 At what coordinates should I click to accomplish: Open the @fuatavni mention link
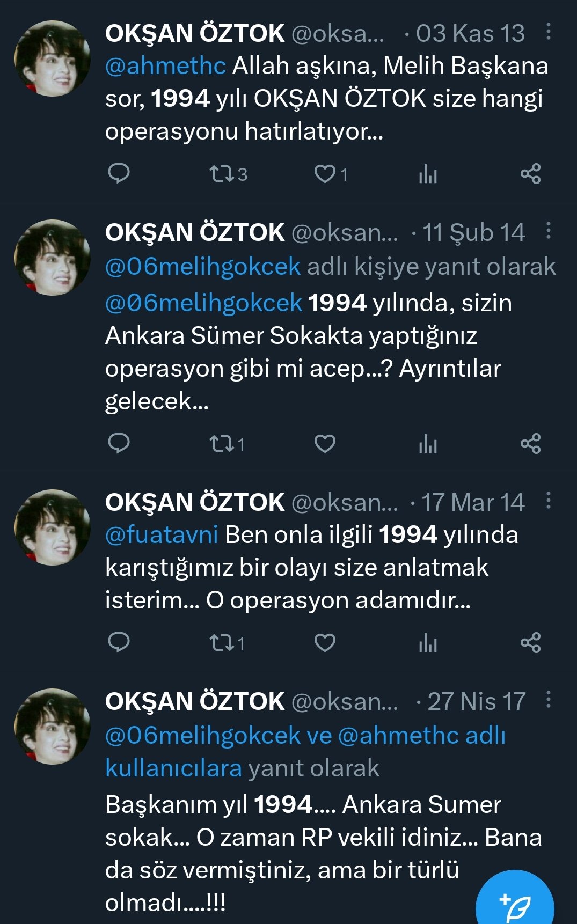point(162,534)
